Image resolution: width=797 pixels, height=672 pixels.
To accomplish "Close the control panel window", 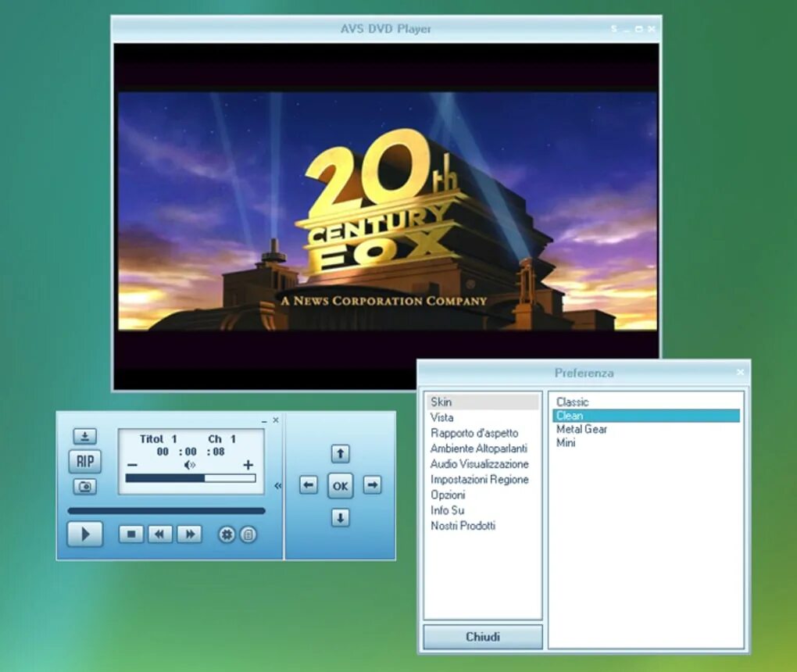I will 276,420.
